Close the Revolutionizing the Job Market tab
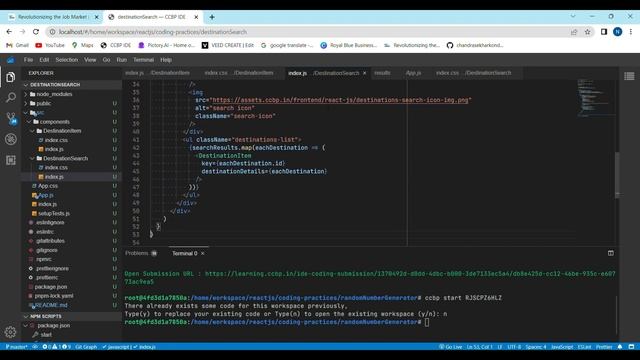Image resolution: width=640 pixels, height=360 pixels. (x=97, y=17)
